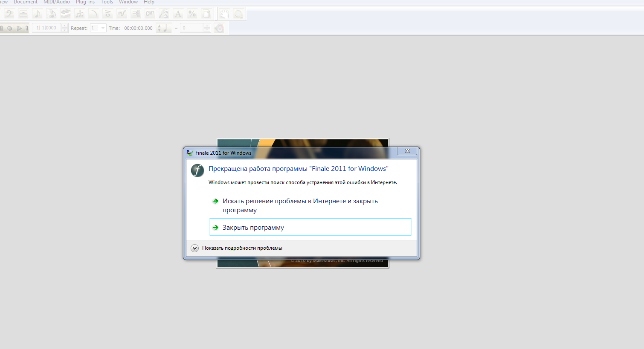
Task: Select the Clef tool with bass clef
Action: (x=9, y=14)
